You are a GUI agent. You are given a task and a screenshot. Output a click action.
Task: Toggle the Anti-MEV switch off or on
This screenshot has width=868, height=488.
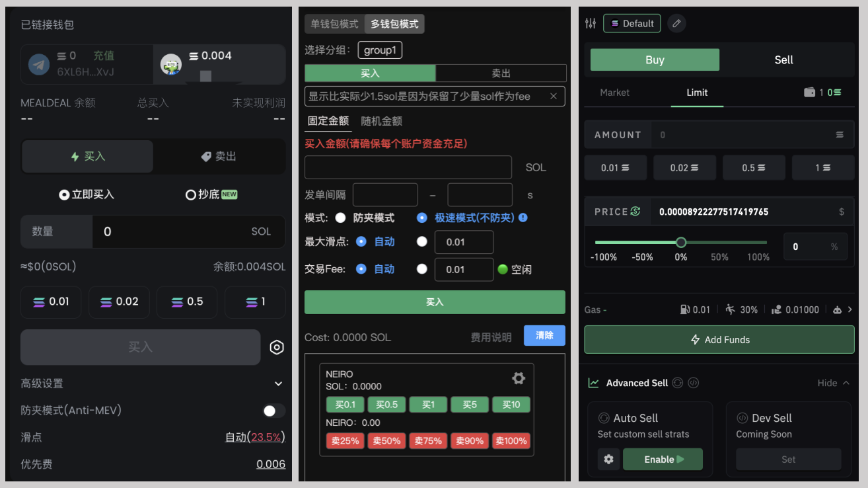tap(272, 410)
